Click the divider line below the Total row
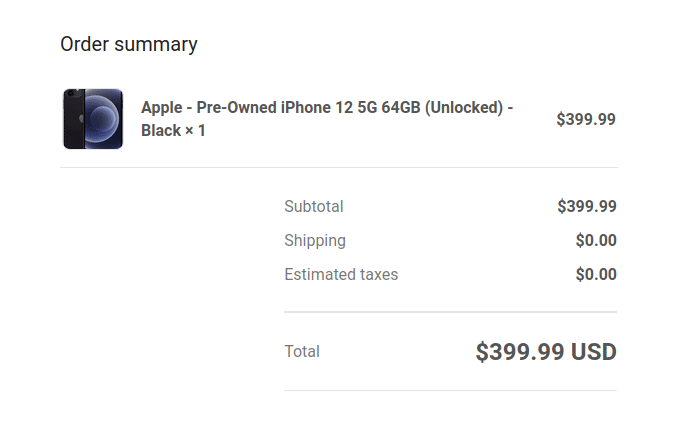The height and width of the screenshot is (431, 680). click(x=450, y=390)
